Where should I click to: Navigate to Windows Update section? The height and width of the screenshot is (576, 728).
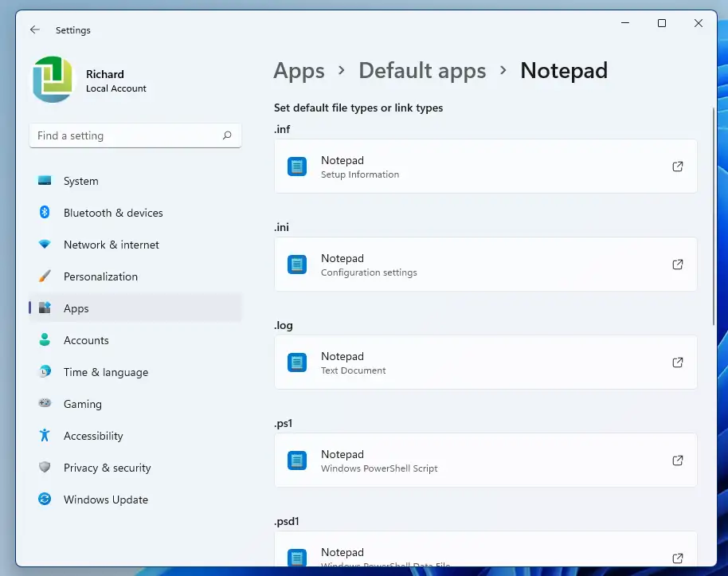coord(105,500)
